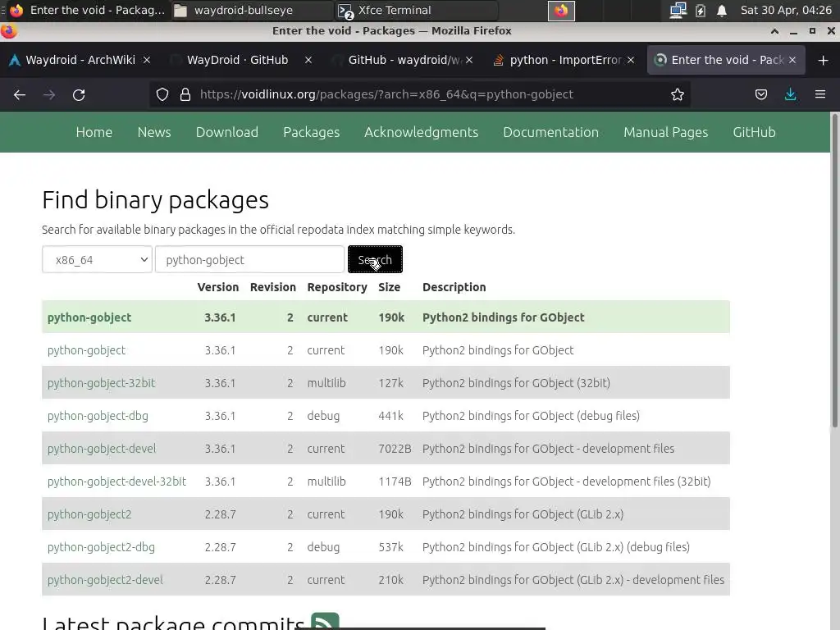Screen dimensions: 840x630
Task: Click the 441k size cell
Action: coord(391,416)
